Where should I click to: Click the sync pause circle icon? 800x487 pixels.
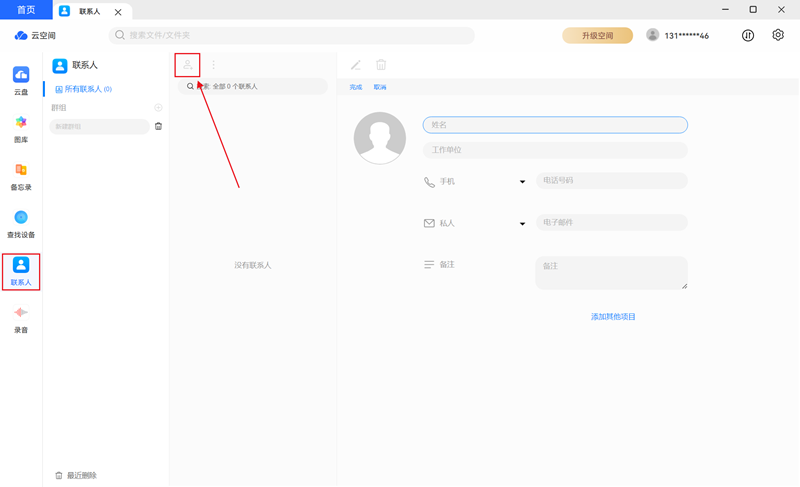748,35
